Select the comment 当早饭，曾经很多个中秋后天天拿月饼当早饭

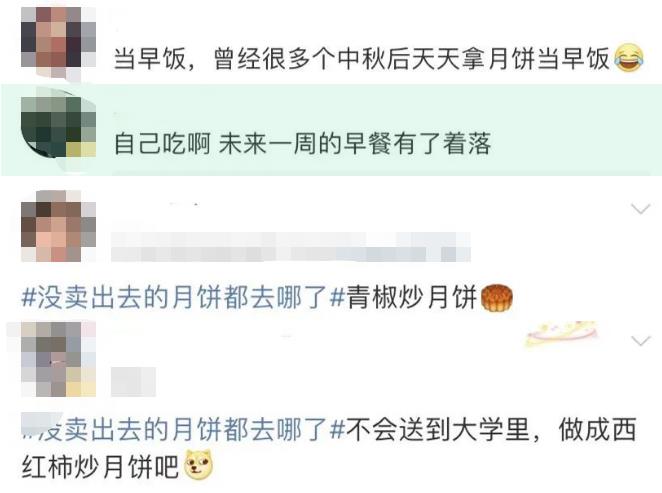(362, 58)
